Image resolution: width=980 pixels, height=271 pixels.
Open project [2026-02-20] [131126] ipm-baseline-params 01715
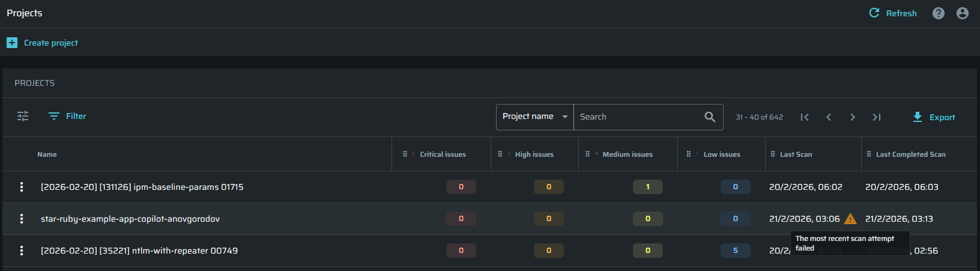tap(142, 187)
